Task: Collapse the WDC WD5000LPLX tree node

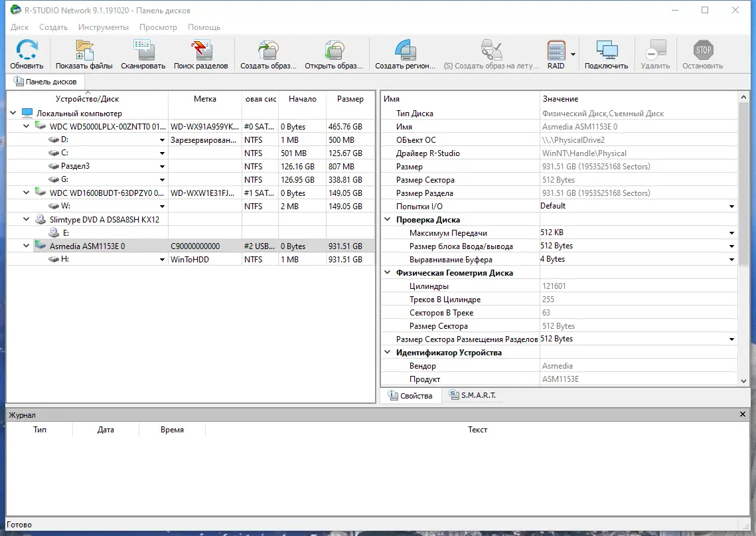Action: pyautogui.click(x=25, y=126)
